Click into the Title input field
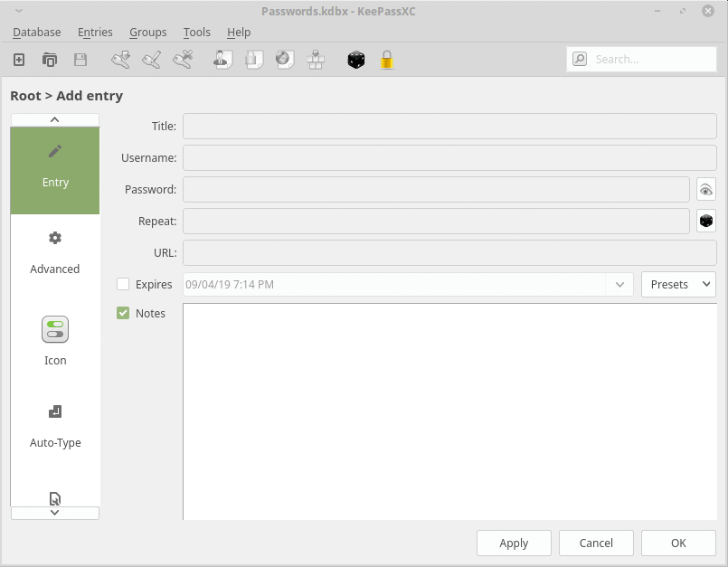This screenshot has height=567, width=728. point(449,127)
